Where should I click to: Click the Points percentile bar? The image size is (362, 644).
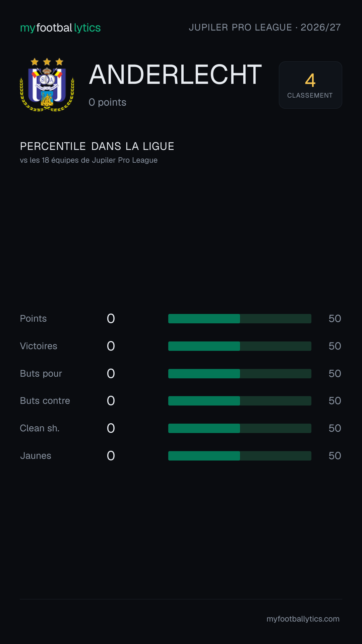tap(240, 319)
